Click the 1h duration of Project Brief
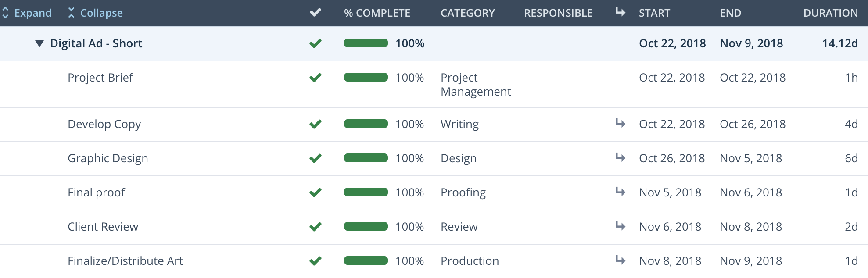 click(x=851, y=78)
